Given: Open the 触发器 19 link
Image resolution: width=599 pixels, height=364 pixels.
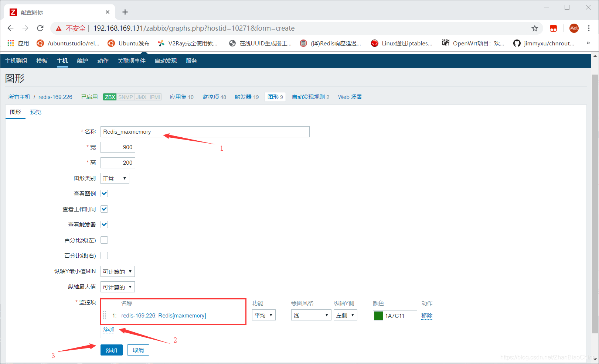Looking at the screenshot, I should (x=247, y=97).
